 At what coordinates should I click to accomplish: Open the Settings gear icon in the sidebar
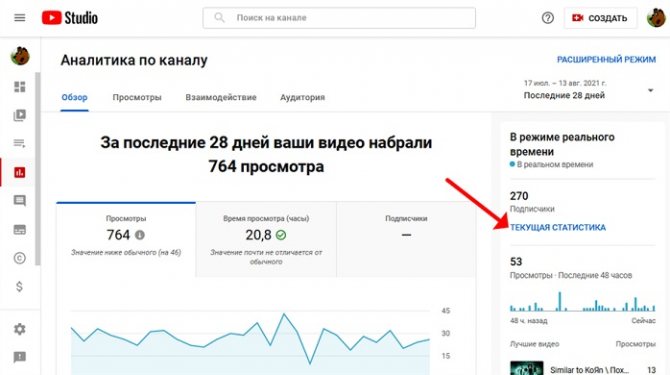(20, 329)
